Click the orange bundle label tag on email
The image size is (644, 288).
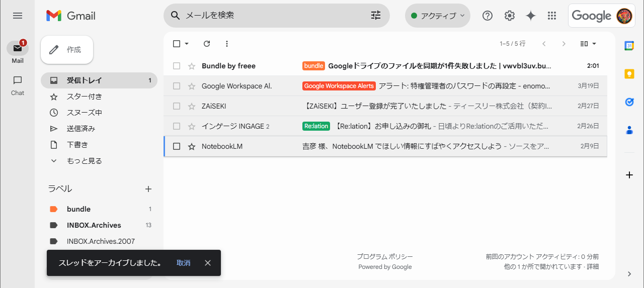click(314, 66)
